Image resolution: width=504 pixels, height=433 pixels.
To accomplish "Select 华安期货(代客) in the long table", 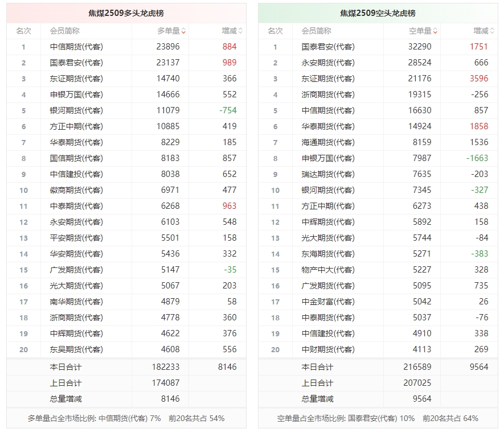I will tap(76, 254).
